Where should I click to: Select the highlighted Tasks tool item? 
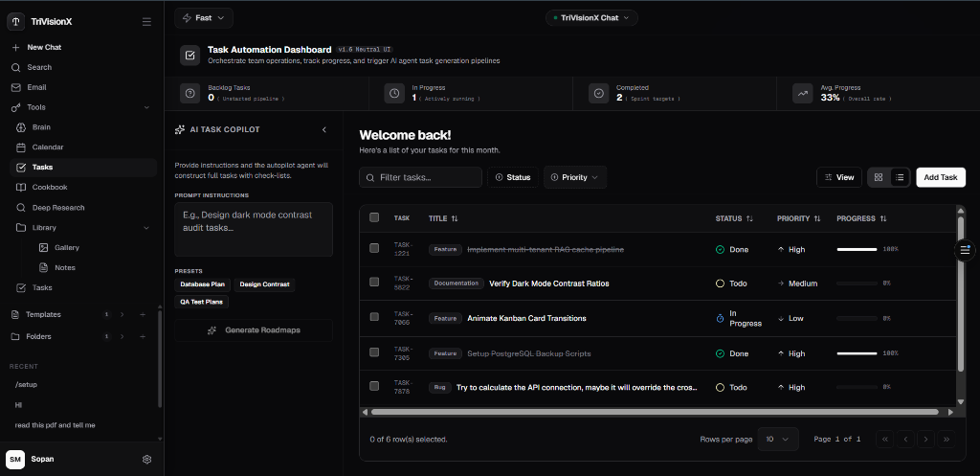click(83, 168)
